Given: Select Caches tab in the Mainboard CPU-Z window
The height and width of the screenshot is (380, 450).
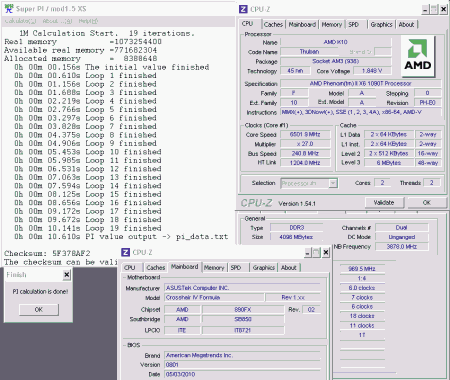Looking at the screenshot, I should [156, 268].
